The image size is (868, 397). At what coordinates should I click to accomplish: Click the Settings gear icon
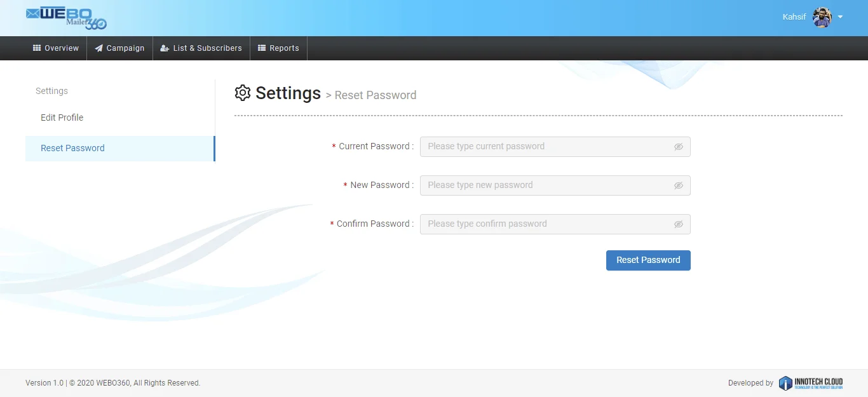tap(243, 93)
